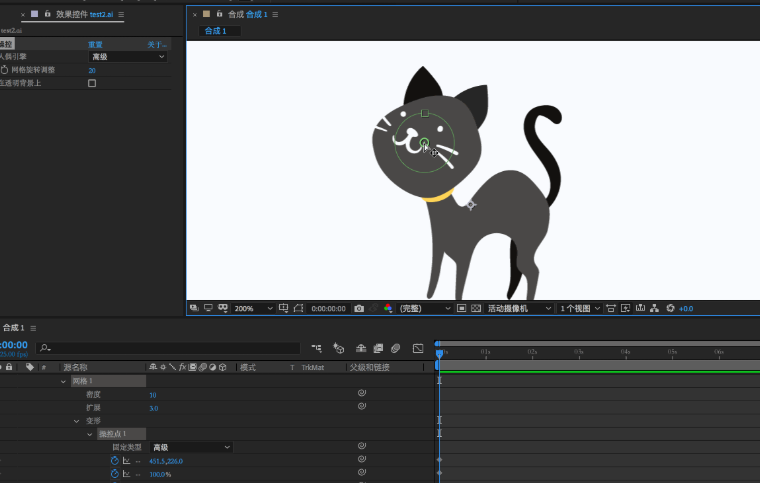Open 200% magnification ratio dropdown
Screen dimensions: 760x483
pos(253,309)
